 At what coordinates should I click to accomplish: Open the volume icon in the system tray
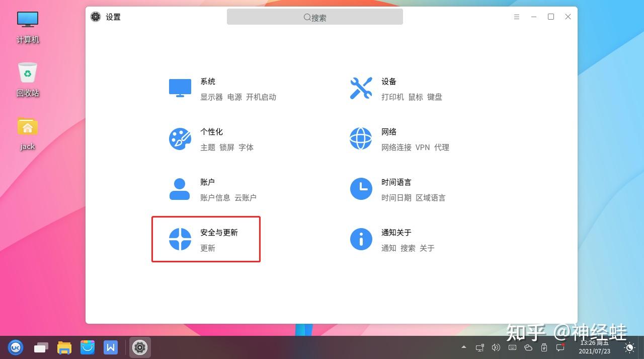(x=496, y=347)
